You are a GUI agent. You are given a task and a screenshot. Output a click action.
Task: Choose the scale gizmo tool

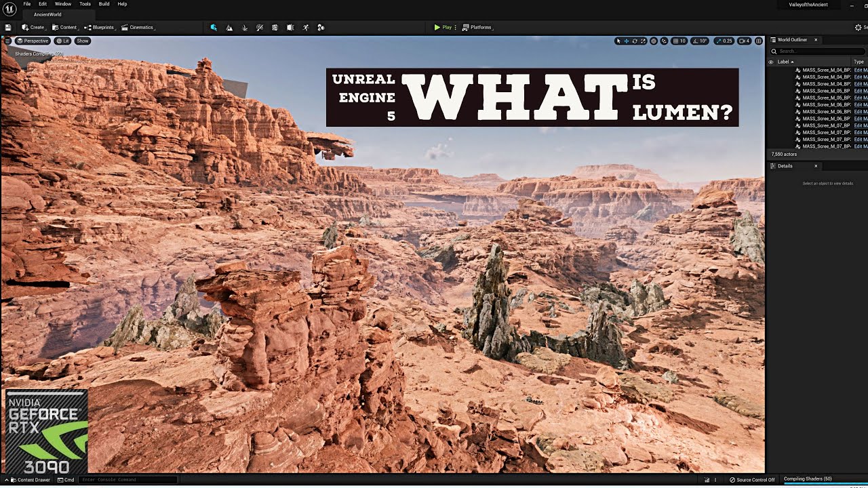pyautogui.click(x=643, y=41)
